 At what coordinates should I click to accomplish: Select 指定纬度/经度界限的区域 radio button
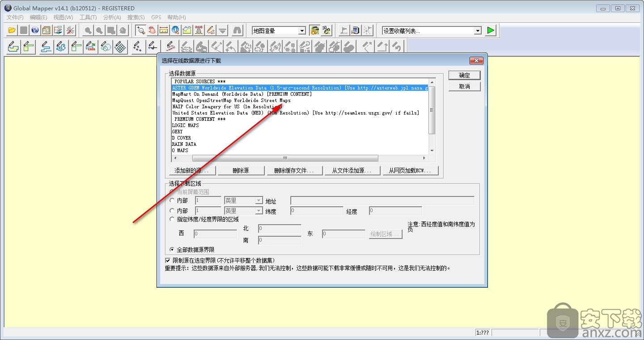(x=172, y=219)
